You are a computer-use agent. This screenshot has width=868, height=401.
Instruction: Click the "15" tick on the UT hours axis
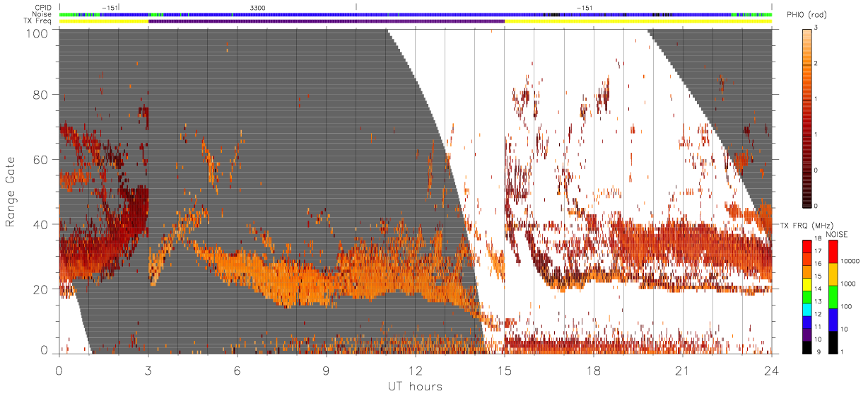504,370
